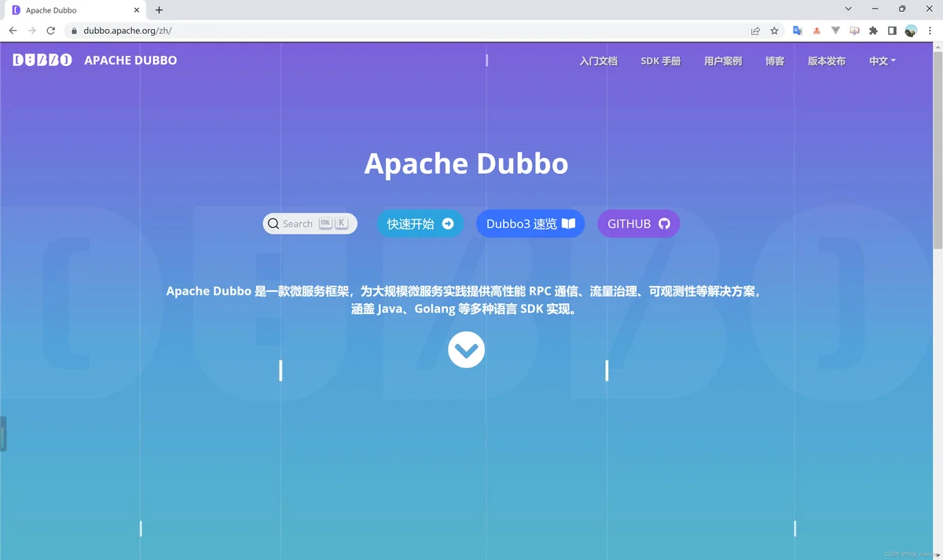
Task: Click the page vertical scrollbar thumb
Action: tap(937, 149)
